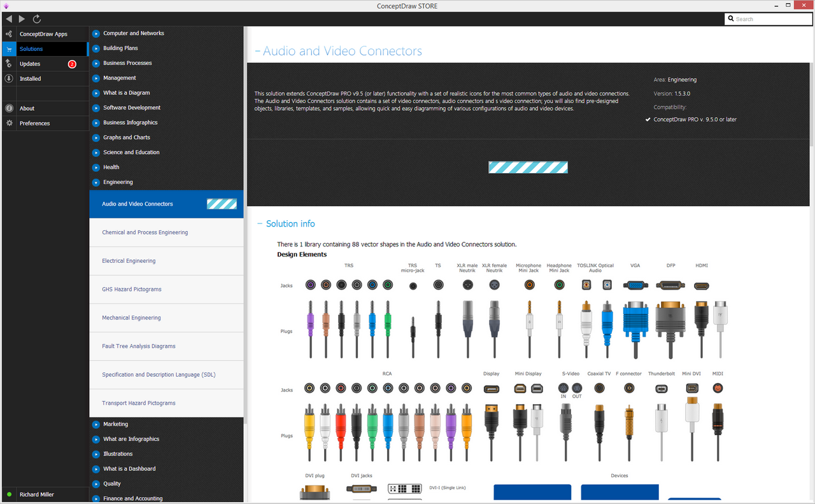This screenshot has height=504, width=815.
Task: Select Mechanical Engineering solution
Action: pyautogui.click(x=166, y=318)
